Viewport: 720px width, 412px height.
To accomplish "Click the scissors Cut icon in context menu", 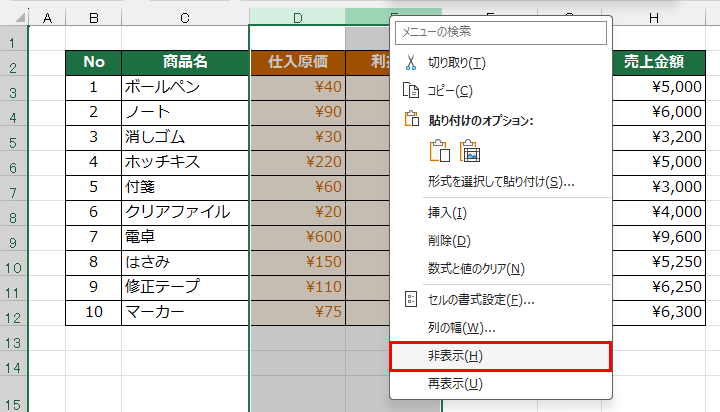I will pos(411,62).
